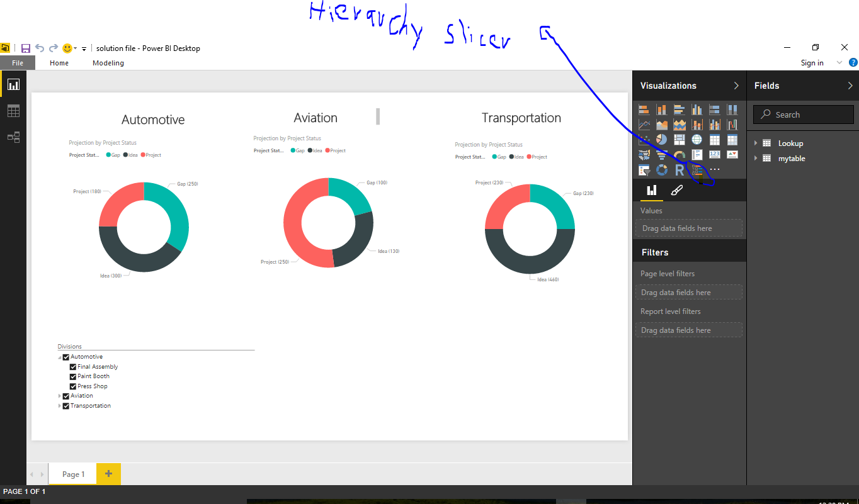
Task: Save the report with the floppy icon
Action: (x=26, y=48)
